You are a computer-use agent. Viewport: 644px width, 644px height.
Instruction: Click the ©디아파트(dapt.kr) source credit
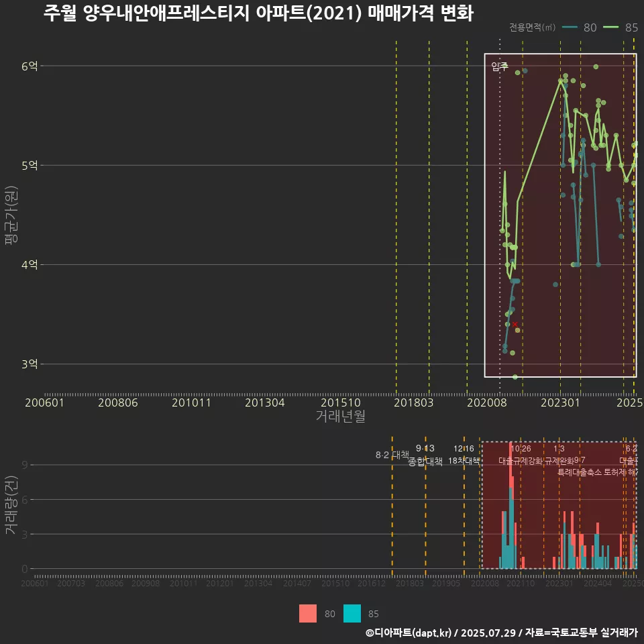point(409,633)
